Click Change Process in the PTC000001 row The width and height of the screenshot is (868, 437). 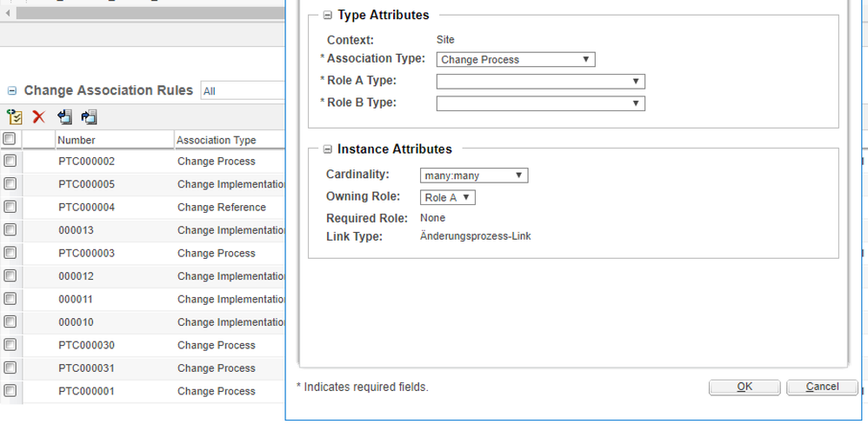click(217, 391)
